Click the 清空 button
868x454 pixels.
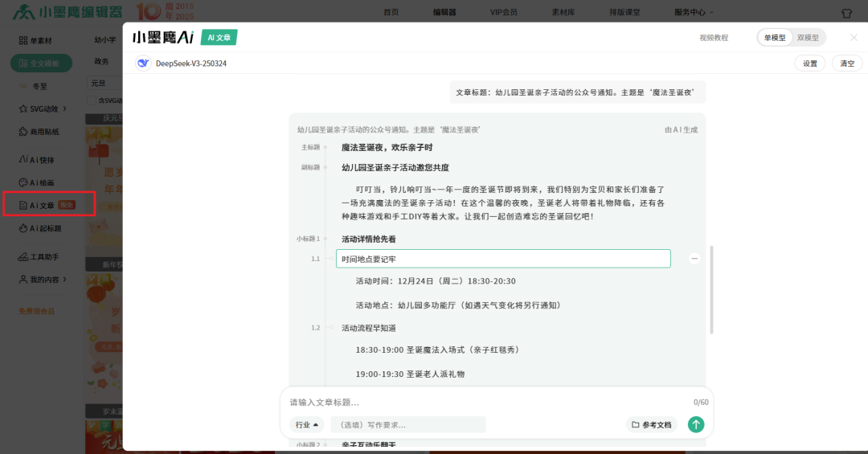tap(847, 63)
